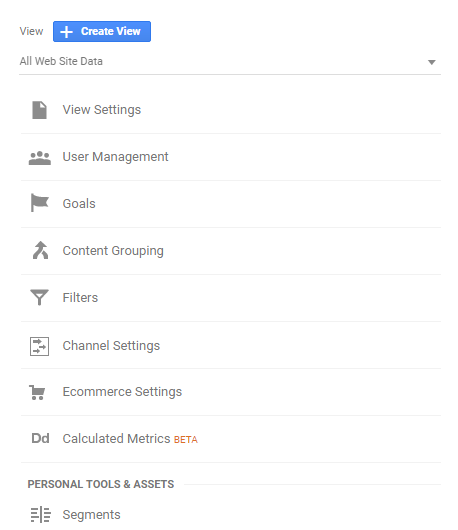The image size is (458, 530).
Task: Click the plus icon in Create View
Action: click(x=66, y=32)
